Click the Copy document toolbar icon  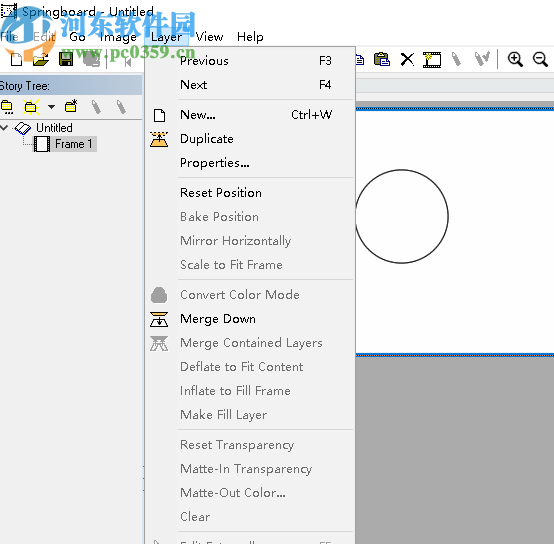[x=360, y=59]
